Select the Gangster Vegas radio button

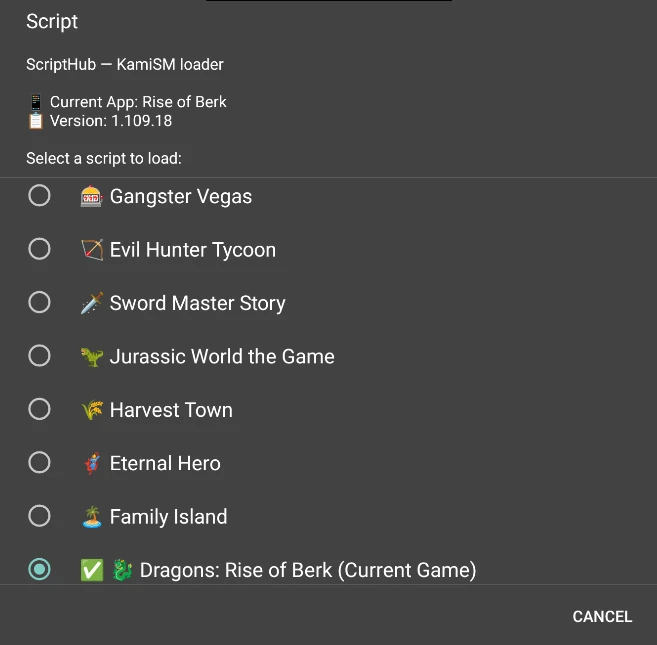[39, 196]
